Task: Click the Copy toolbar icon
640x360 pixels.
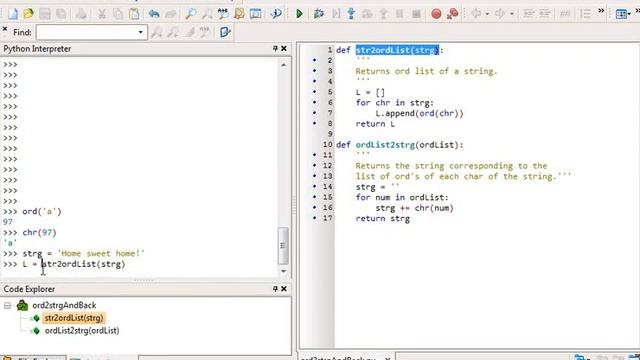Action: coord(118,14)
